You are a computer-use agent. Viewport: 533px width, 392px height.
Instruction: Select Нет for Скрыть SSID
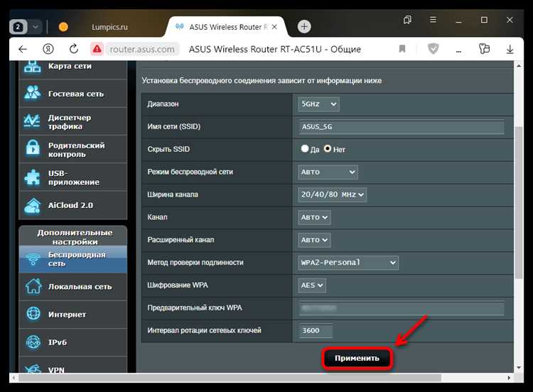coord(328,148)
